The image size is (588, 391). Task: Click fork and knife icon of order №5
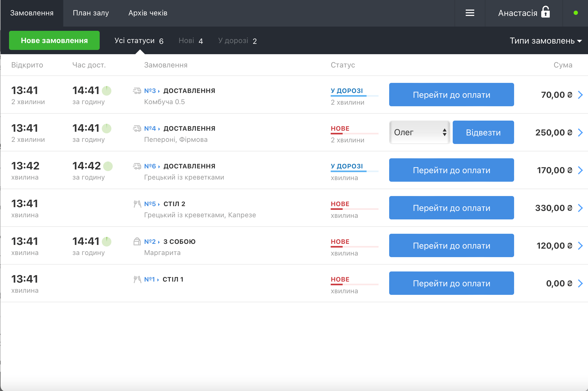pyautogui.click(x=137, y=204)
